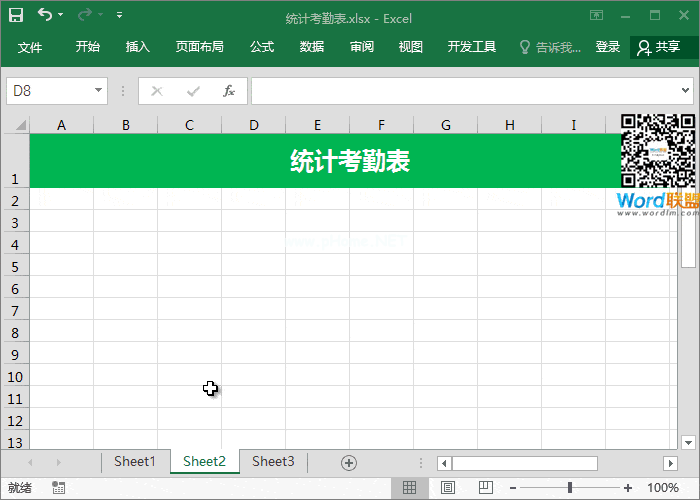
Task: Select column F header
Action: [x=381, y=125]
